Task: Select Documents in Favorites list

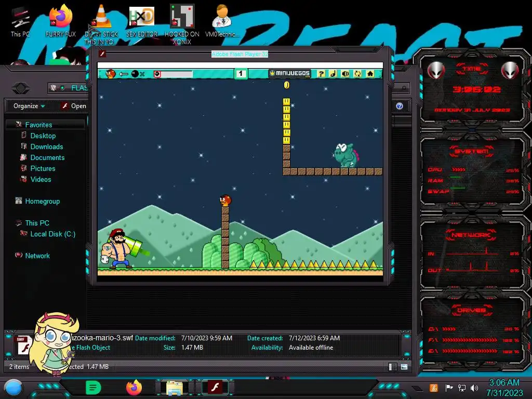Action: click(47, 157)
